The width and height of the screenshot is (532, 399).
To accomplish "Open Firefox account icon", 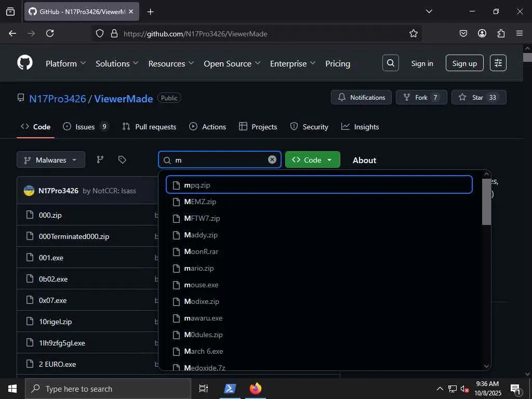I will tap(482, 33).
